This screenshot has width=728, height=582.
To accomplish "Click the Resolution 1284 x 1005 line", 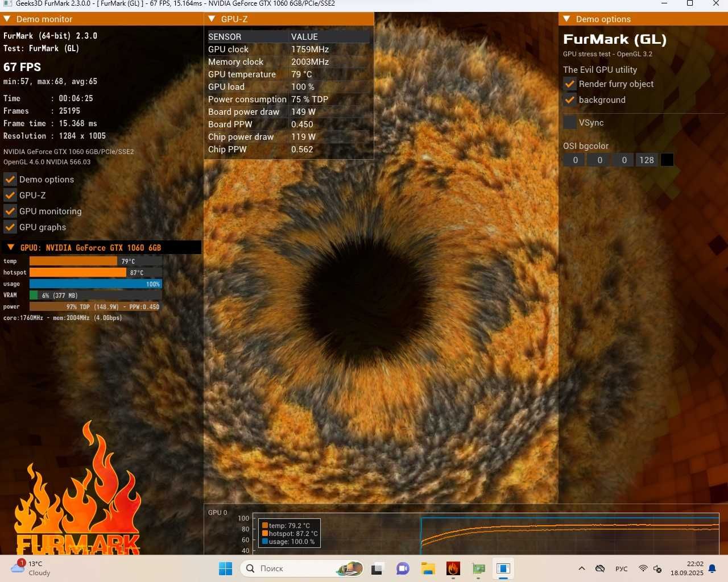I will click(55, 136).
